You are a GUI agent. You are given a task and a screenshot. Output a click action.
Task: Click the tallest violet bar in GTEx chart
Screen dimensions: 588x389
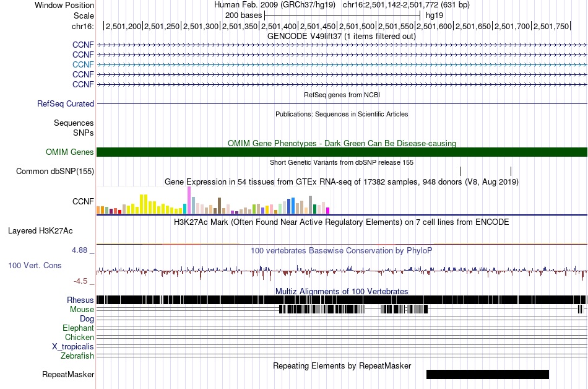[x=189, y=200]
